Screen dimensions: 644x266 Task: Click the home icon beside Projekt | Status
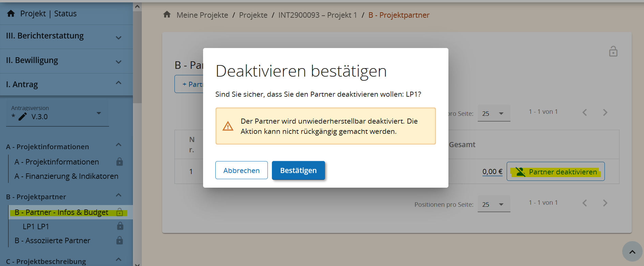(x=11, y=14)
